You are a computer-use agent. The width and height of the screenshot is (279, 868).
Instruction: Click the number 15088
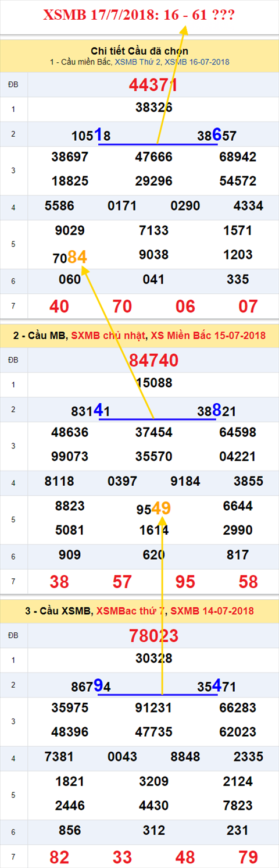point(153,383)
